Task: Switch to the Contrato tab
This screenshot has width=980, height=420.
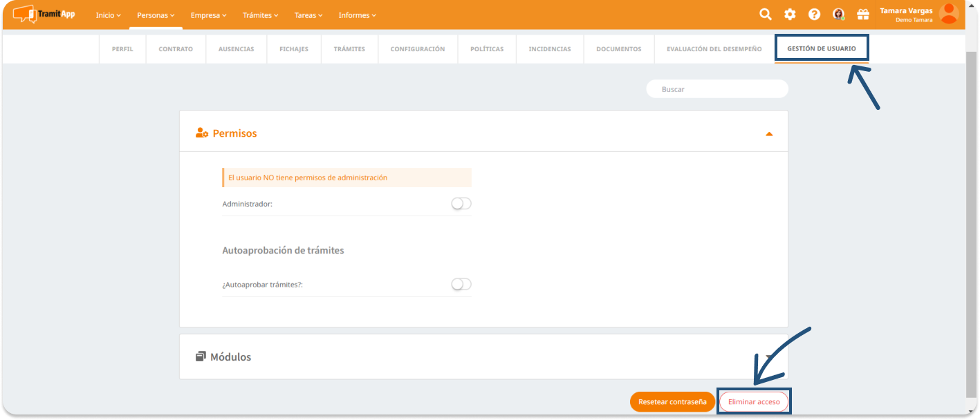Action: click(x=176, y=49)
